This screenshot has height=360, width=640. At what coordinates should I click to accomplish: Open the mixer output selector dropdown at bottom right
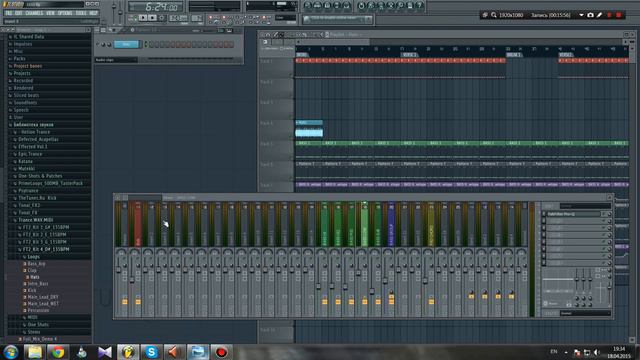click(x=585, y=313)
